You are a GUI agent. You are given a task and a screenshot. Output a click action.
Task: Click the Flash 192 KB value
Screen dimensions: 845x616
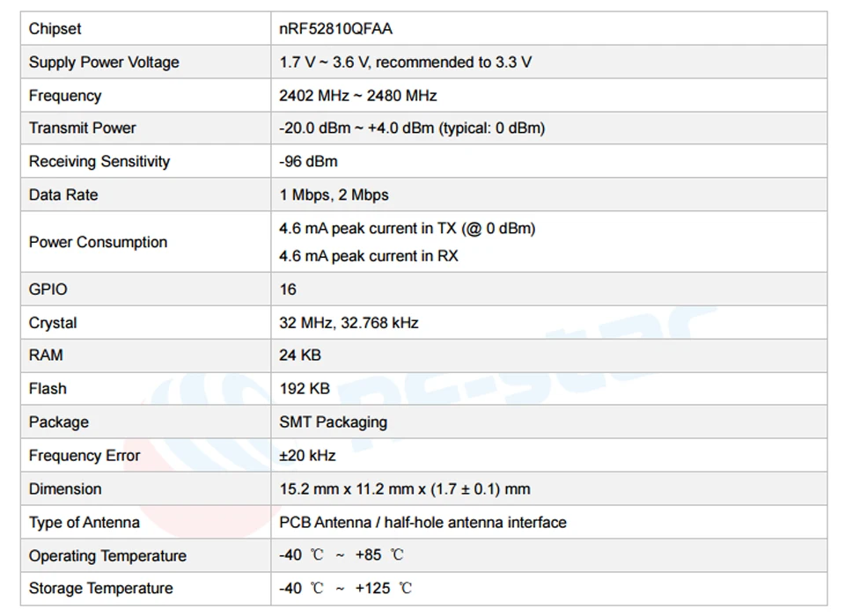tap(305, 389)
